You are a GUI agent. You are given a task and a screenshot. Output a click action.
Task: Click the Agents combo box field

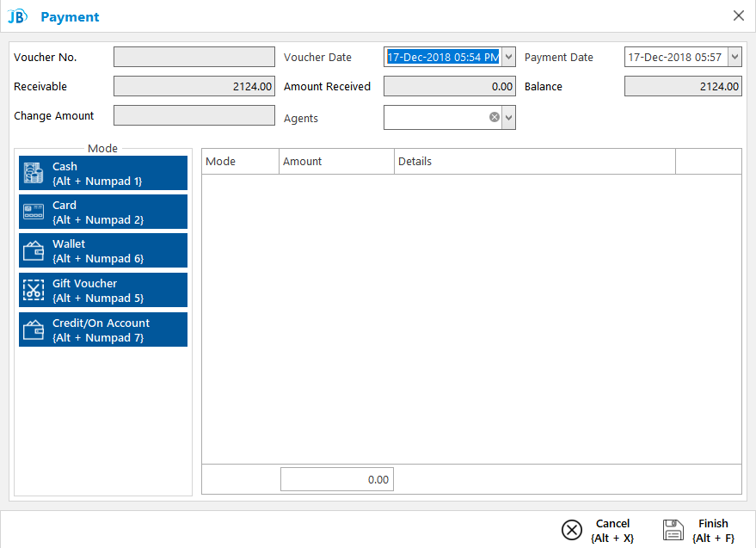(x=449, y=117)
